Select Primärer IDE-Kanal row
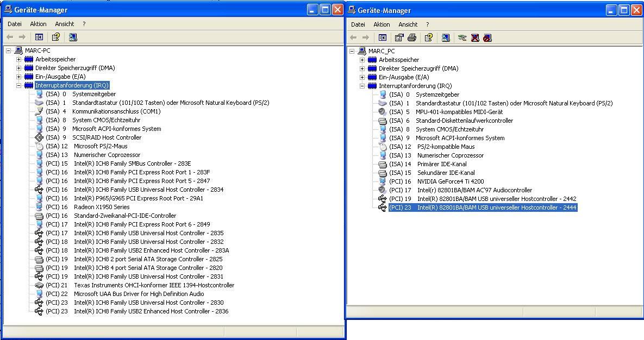The height and width of the screenshot is (340, 644). click(428, 164)
